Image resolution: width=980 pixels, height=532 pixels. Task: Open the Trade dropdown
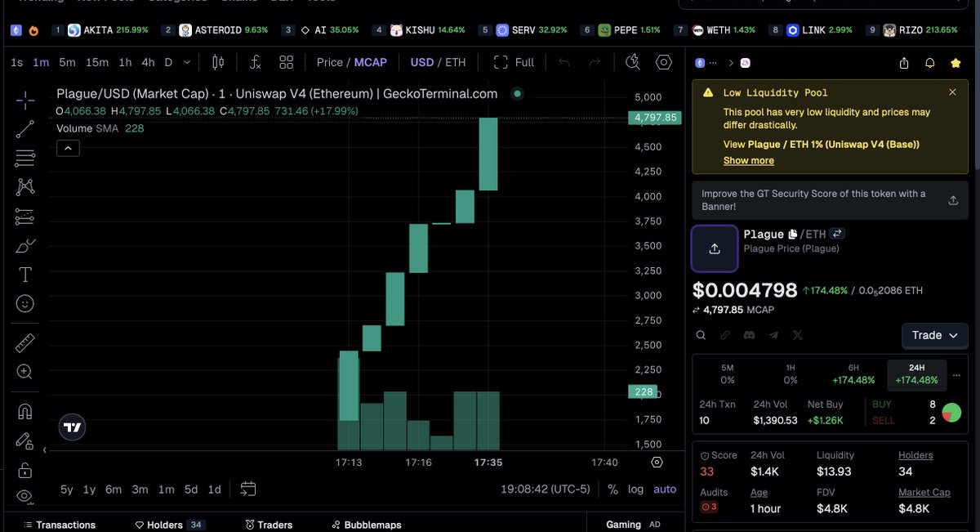934,335
